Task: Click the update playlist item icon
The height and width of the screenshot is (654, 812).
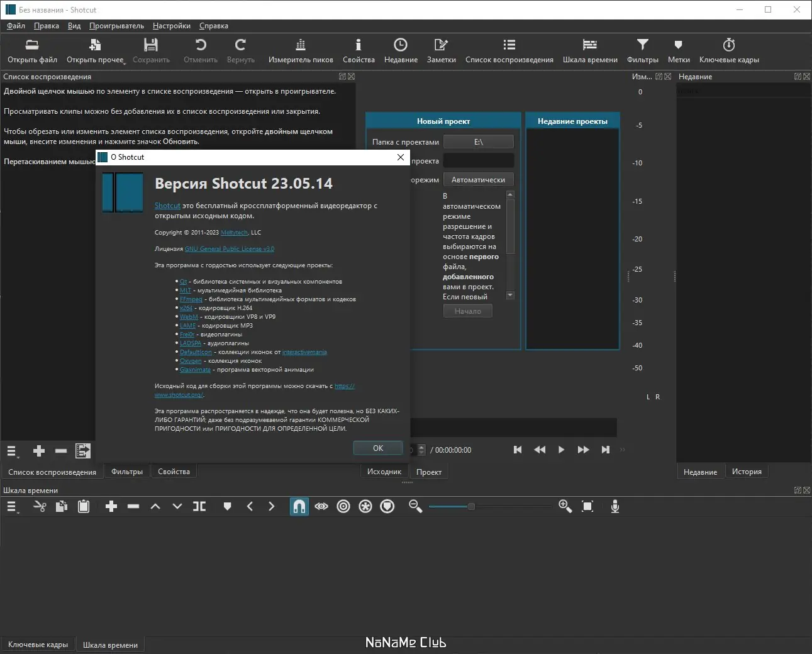Action: [x=83, y=451]
